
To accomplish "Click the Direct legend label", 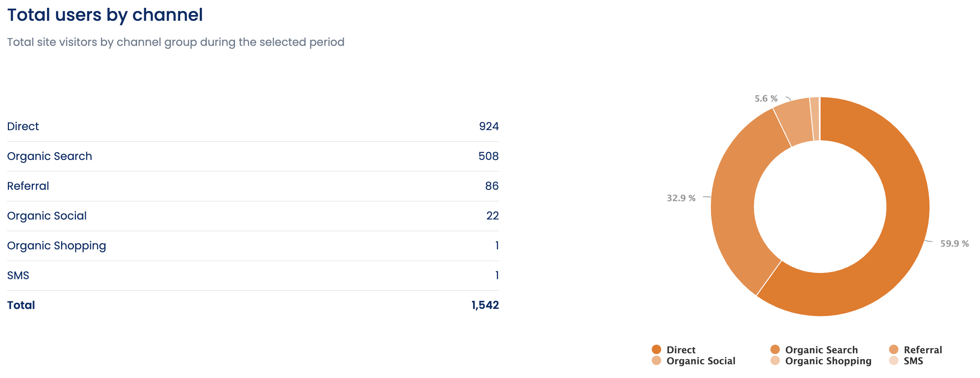I will (681, 350).
